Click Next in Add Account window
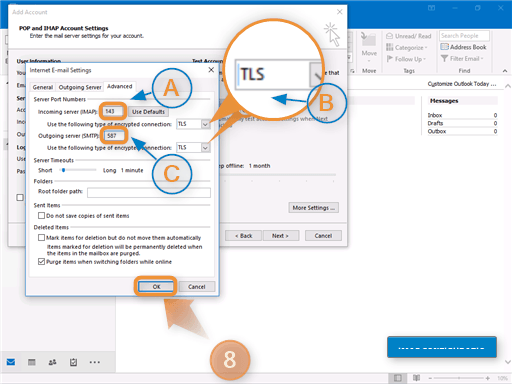Viewport: 512px width, 384px height. [x=280, y=236]
